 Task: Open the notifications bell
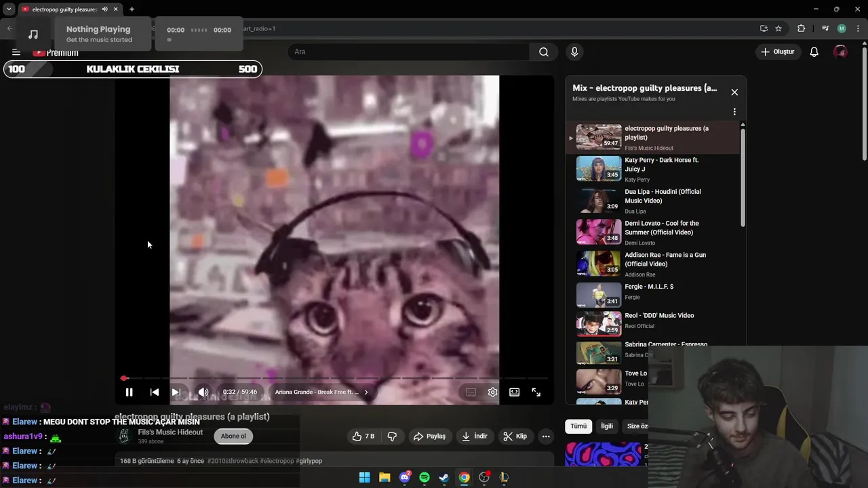(x=814, y=52)
